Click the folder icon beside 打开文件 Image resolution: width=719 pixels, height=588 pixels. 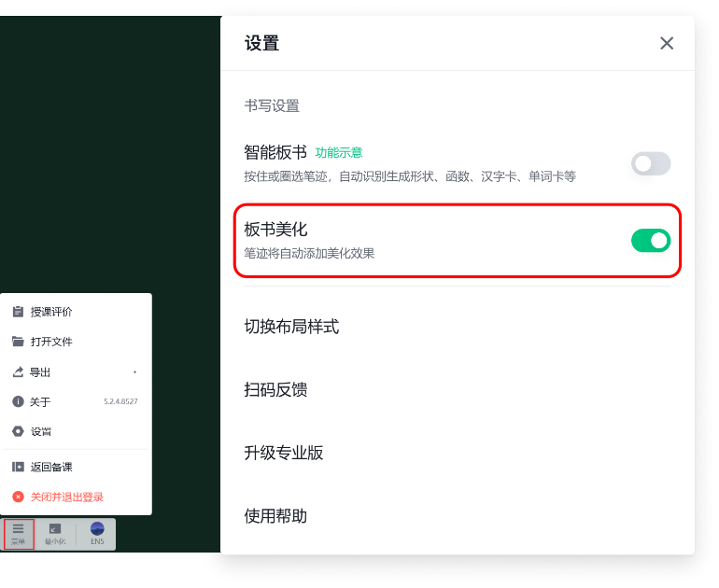click(x=18, y=342)
